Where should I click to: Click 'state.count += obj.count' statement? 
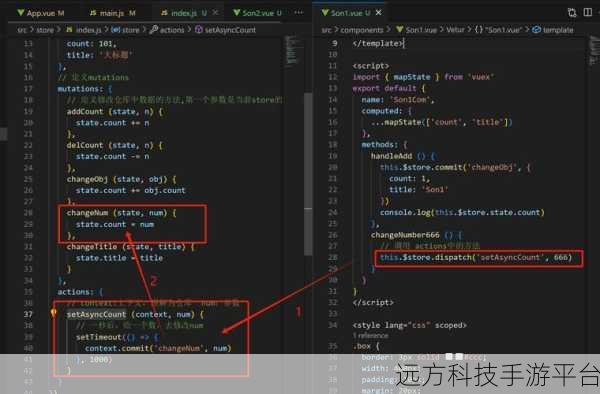click(130, 190)
